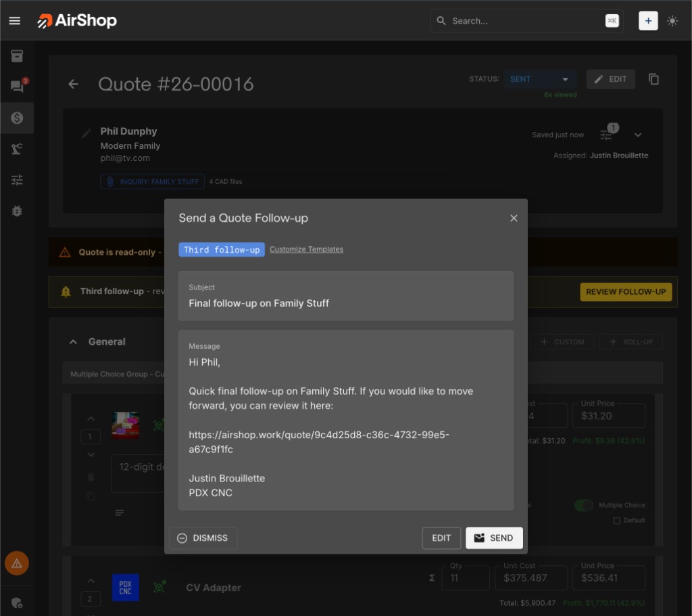Toggle the Multiple Choice switch
Image resolution: width=692 pixels, height=616 pixels.
click(584, 505)
